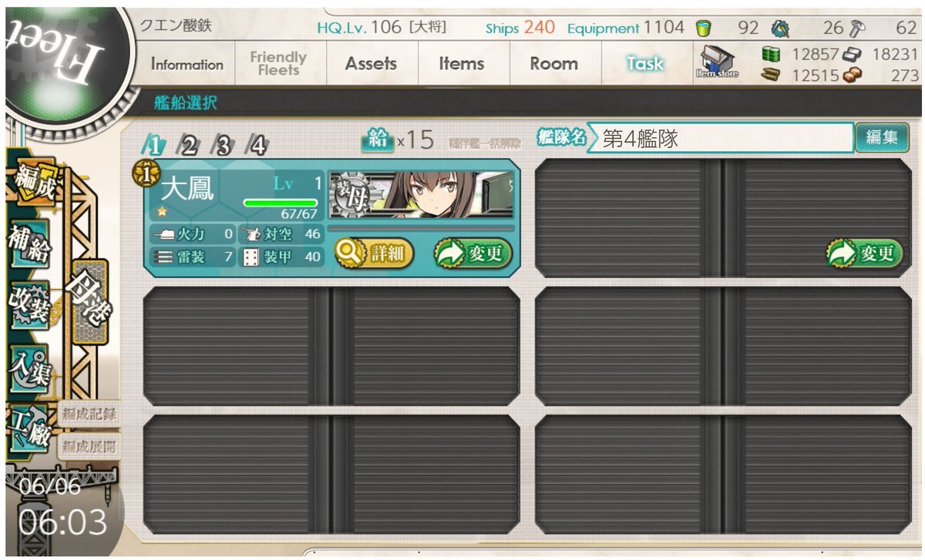Open the Item store shop icon
This screenshot has width=925, height=560.
point(718,62)
